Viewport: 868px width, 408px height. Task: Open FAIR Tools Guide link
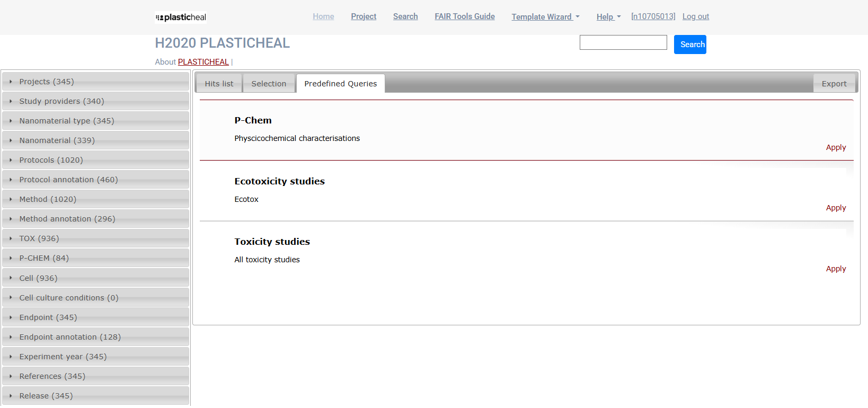click(x=465, y=16)
